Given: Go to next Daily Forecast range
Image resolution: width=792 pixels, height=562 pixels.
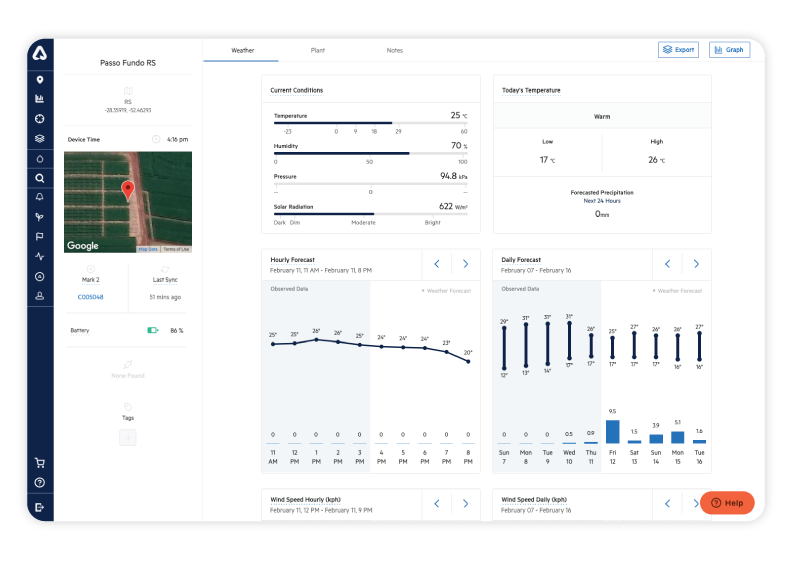Looking at the screenshot, I should pos(696,264).
